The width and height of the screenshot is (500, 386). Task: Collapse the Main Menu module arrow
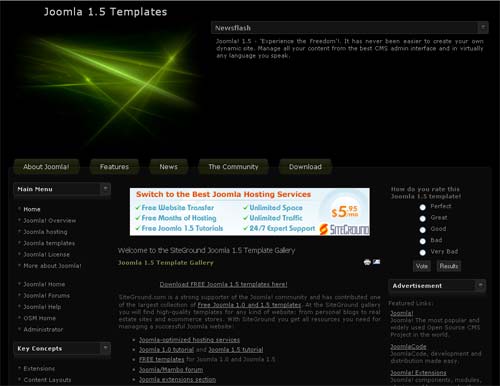pos(105,189)
